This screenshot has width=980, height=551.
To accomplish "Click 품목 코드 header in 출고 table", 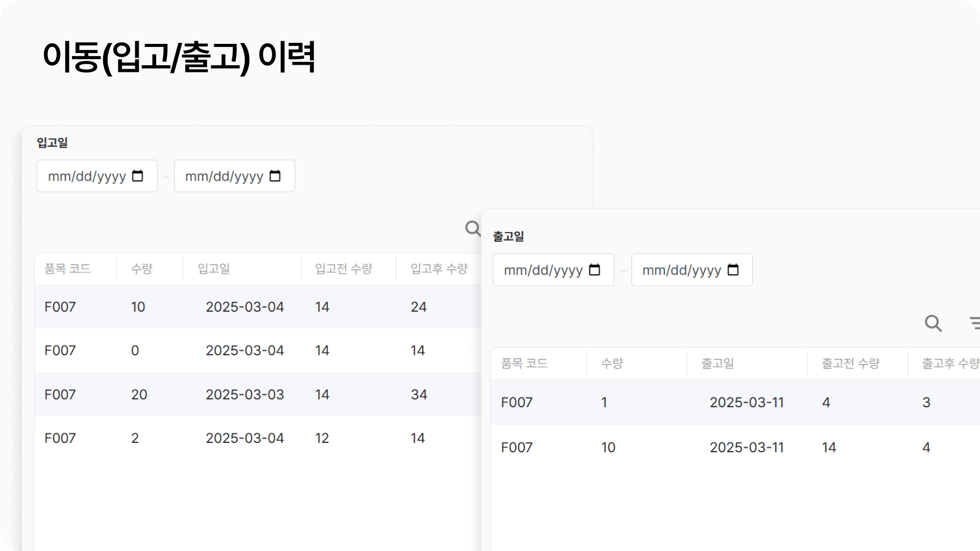I will [x=524, y=363].
